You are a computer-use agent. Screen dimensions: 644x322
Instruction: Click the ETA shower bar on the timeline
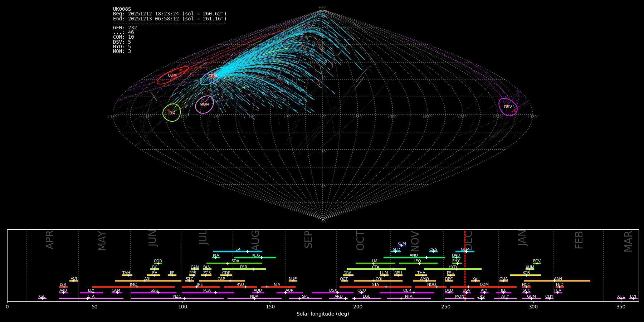coord(91,298)
